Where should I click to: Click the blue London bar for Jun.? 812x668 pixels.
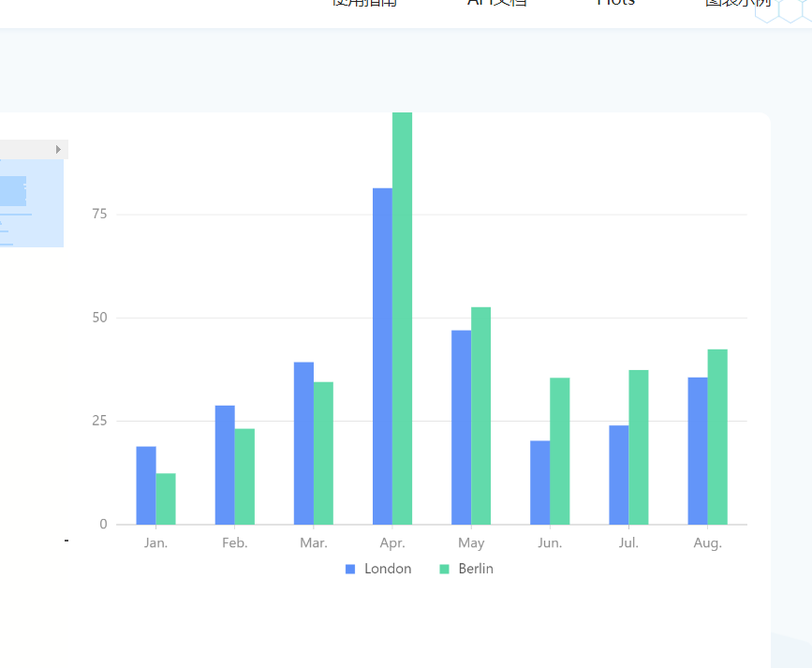(x=540, y=482)
